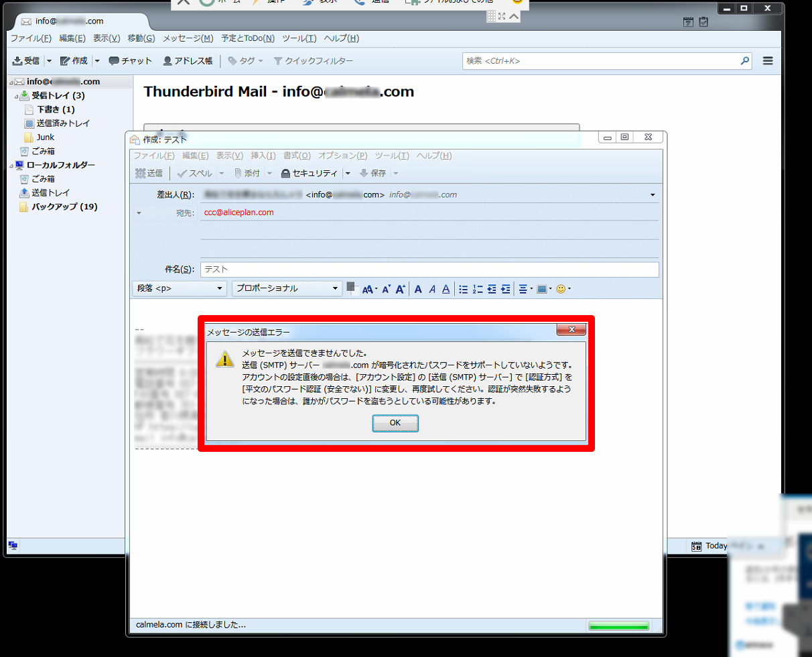Click the 受信 get messages button

tap(27, 61)
